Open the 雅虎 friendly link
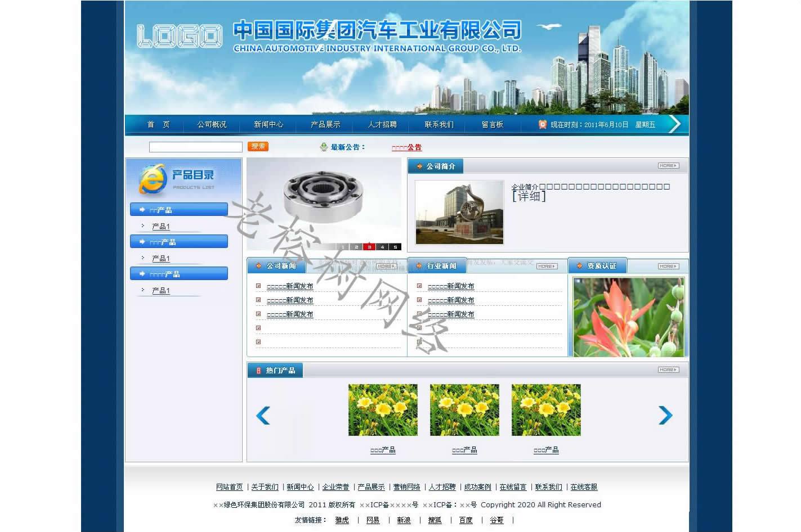Image resolution: width=801 pixels, height=532 pixels. [342, 520]
